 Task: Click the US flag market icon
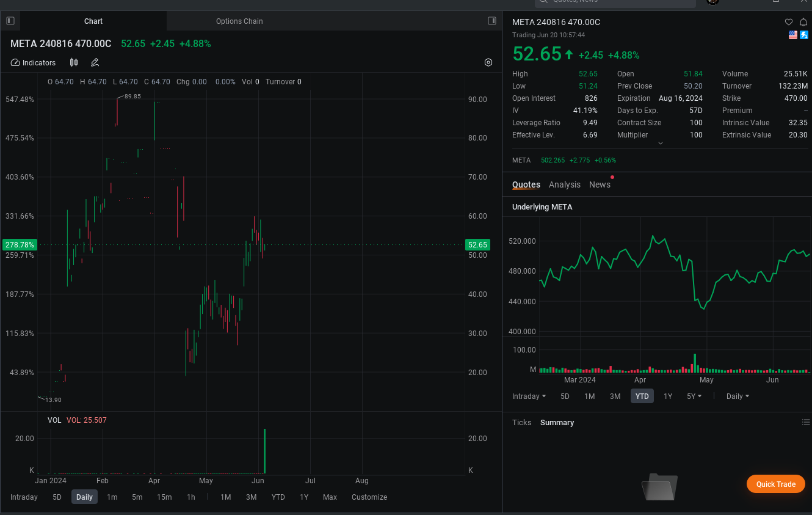pos(793,35)
